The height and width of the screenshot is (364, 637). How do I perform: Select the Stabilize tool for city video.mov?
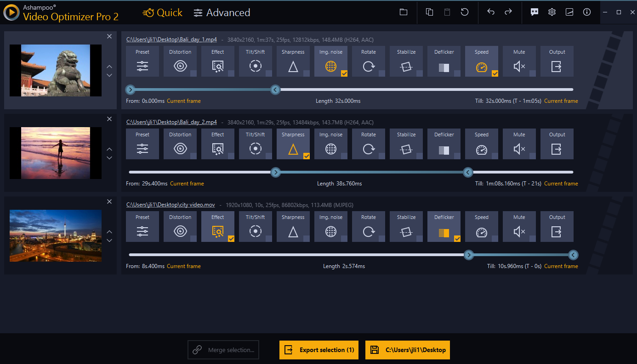(406, 226)
